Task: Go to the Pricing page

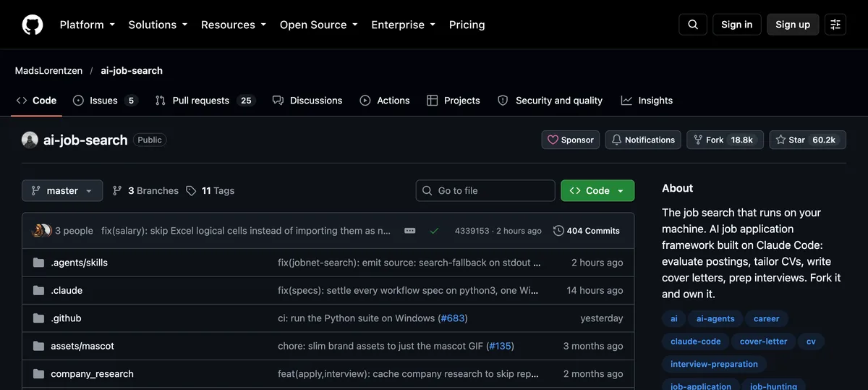Action: pos(467,25)
